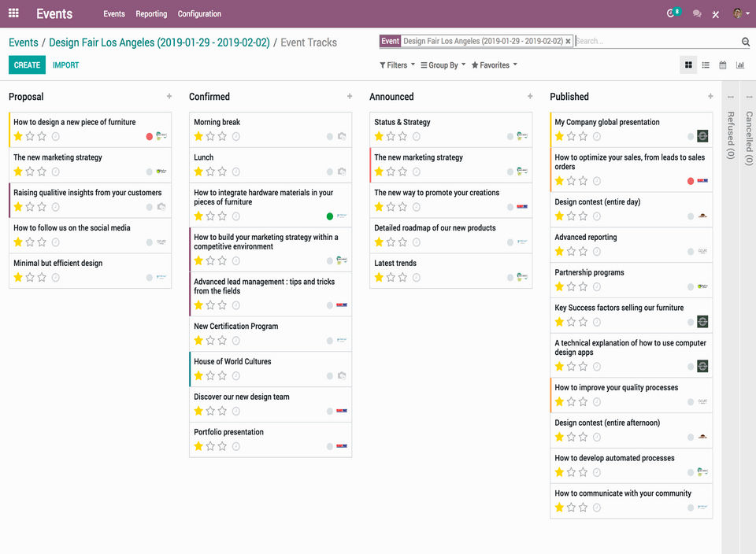
Task: Open 'Advanced lead management' track card
Action: coord(270,294)
